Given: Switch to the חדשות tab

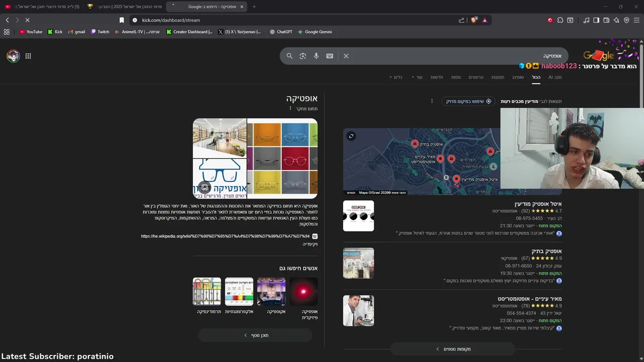Looking at the screenshot, I should coord(437,77).
